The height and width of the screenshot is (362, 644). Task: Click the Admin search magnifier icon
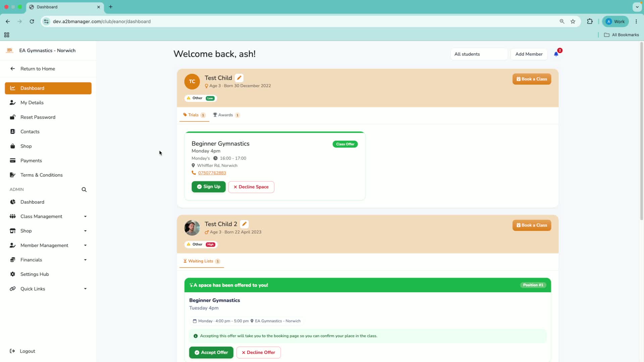[x=84, y=190]
